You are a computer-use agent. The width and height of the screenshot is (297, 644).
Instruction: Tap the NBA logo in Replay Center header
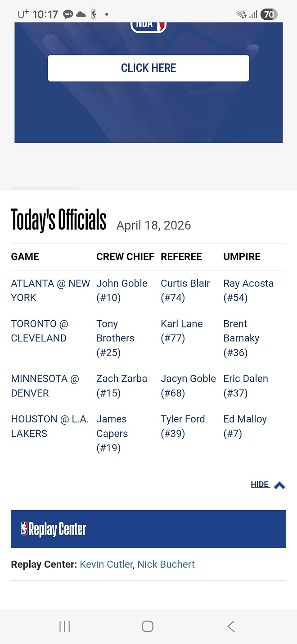click(x=25, y=529)
